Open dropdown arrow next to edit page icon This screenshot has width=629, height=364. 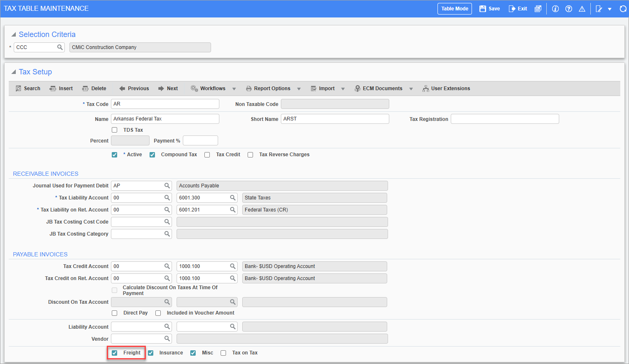609,9
